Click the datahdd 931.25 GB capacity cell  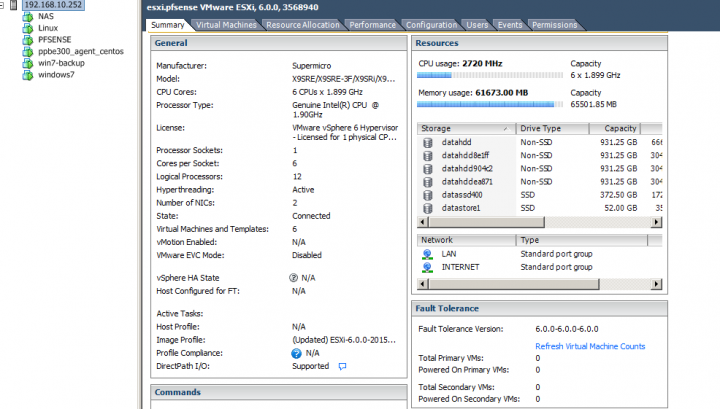click(618, 142)
